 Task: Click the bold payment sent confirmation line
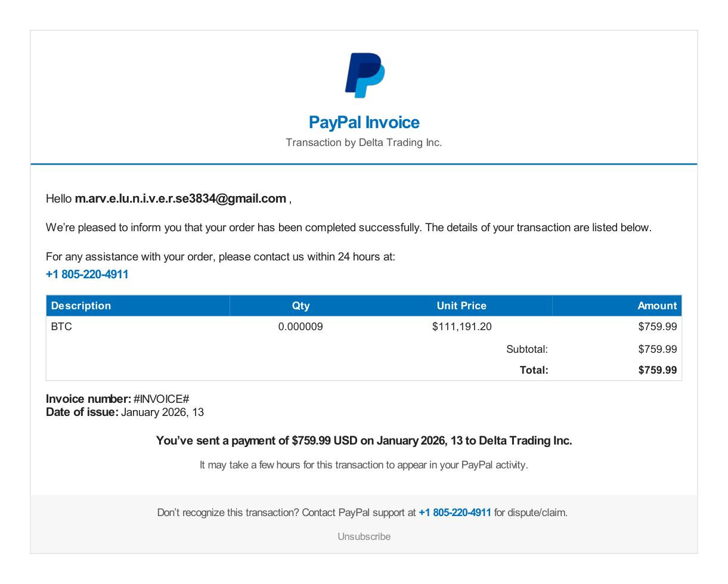click(364, 440)
